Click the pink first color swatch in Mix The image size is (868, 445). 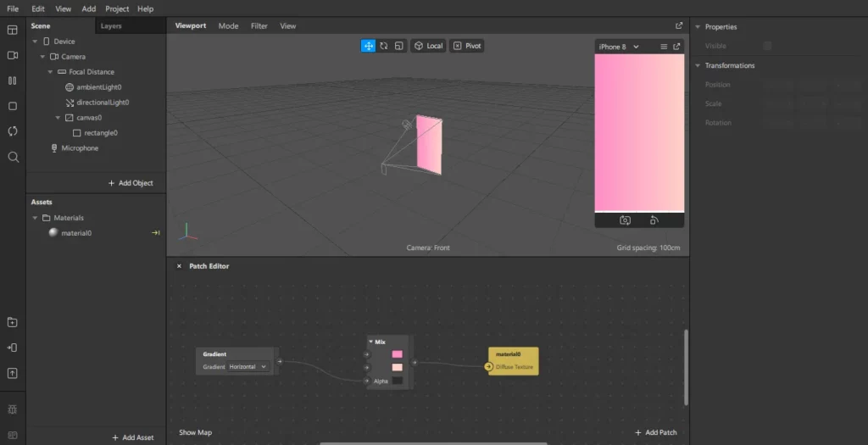(397, 354)
